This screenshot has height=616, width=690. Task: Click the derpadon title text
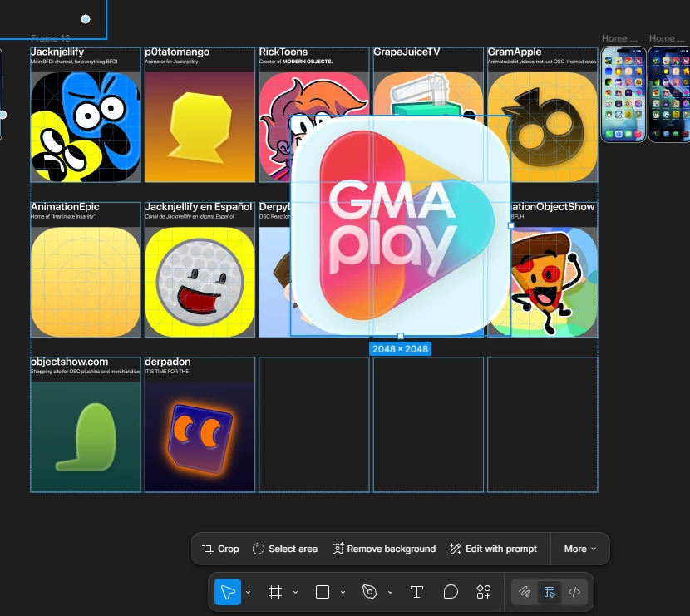(168, 362)
